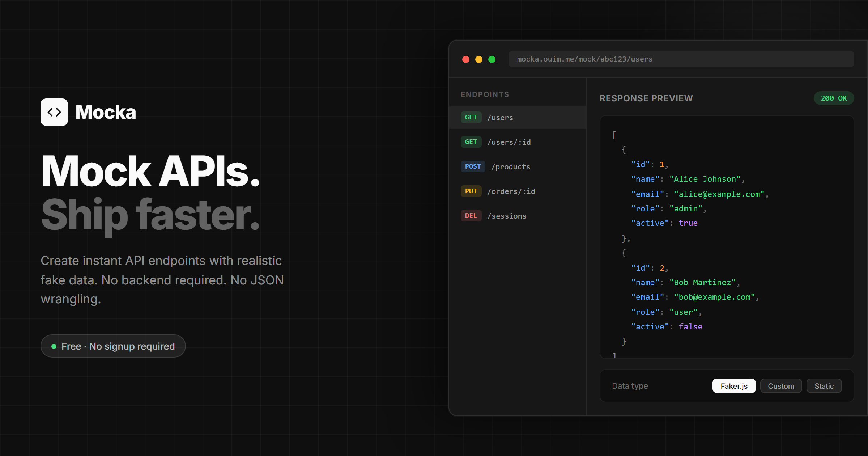
Task: Click the Mocka code-brackets logo icon
Action: tap(54, 112)
